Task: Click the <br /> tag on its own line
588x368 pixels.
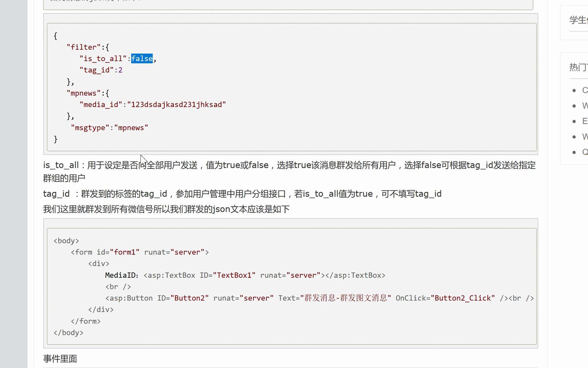Action: 118,286
